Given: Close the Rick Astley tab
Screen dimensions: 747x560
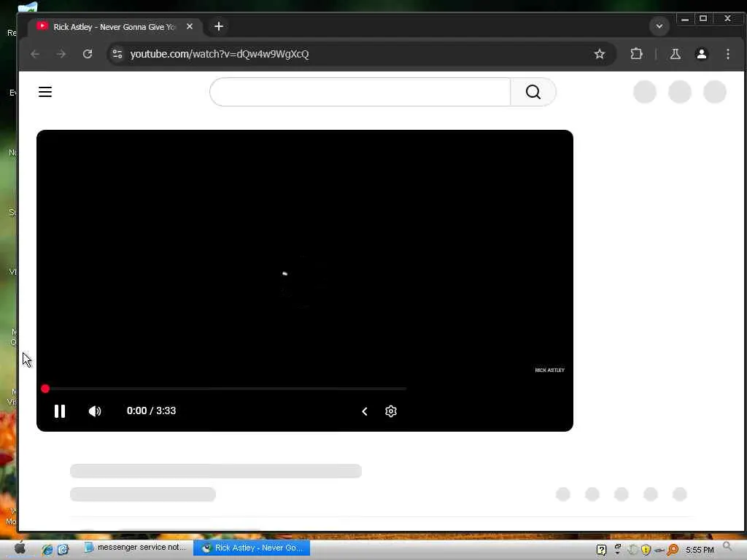Looking at the screenshot, I should pyautogui.click(x=190, y=27).
